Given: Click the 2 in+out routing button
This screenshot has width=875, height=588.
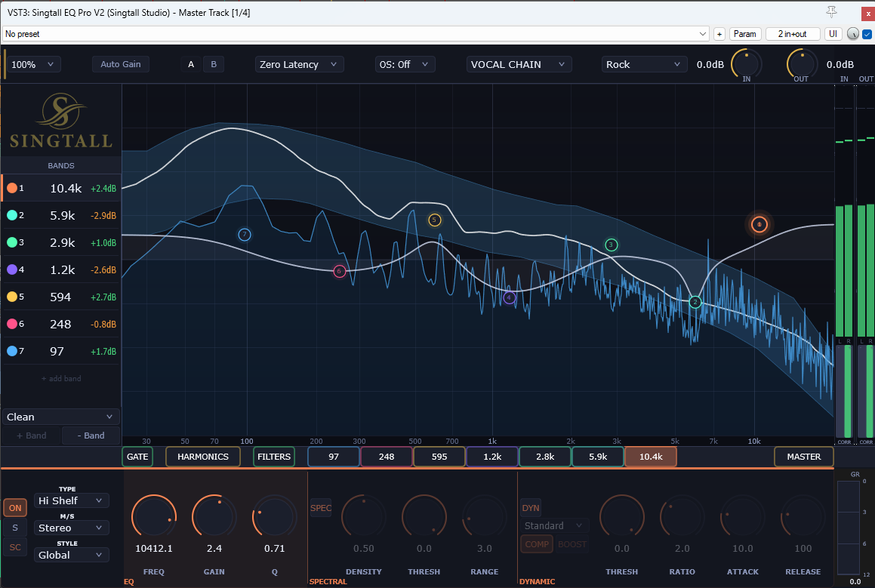Looking at the screenshot, I should point(793,34).
